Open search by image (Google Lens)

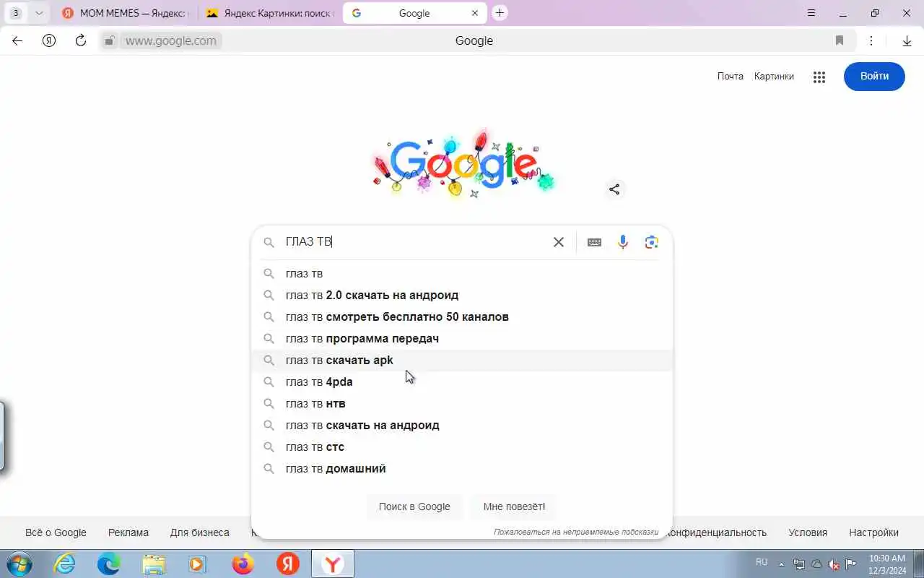coord(651,242)
